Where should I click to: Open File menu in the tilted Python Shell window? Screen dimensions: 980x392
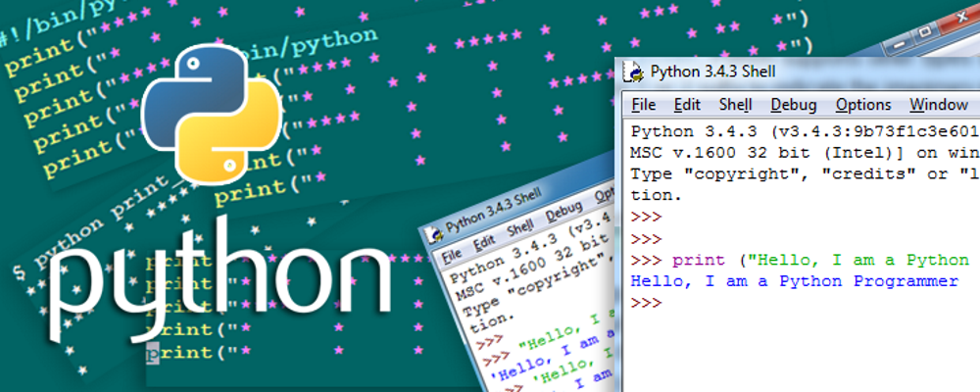coord(451,255)
